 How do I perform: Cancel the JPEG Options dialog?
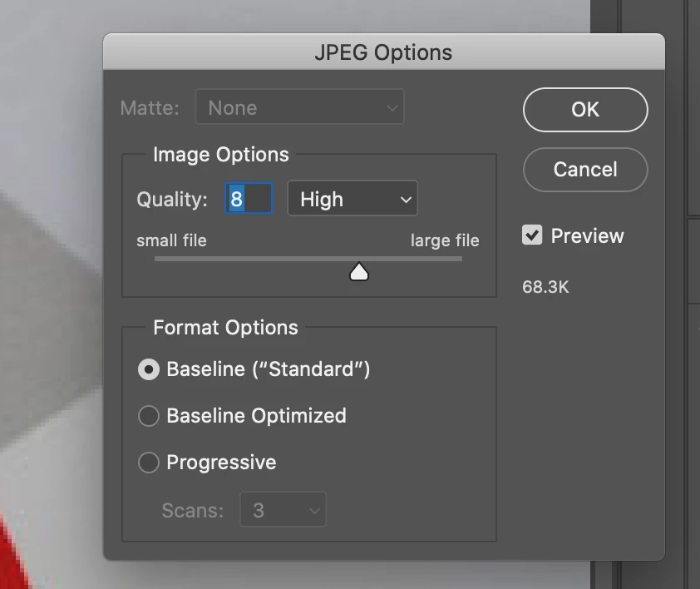(x=585, y=170)
